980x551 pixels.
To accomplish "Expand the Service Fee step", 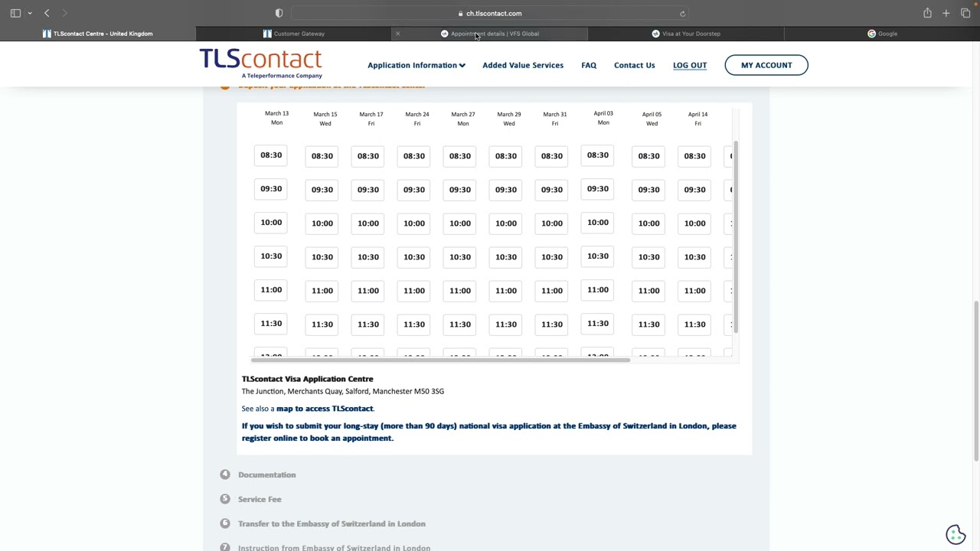I will 260,500.
